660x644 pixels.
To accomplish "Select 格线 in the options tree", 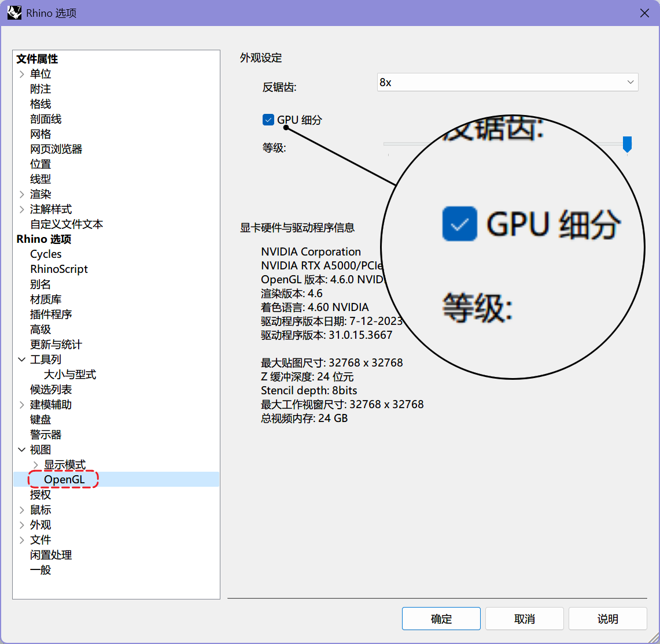I will [40, 104].
